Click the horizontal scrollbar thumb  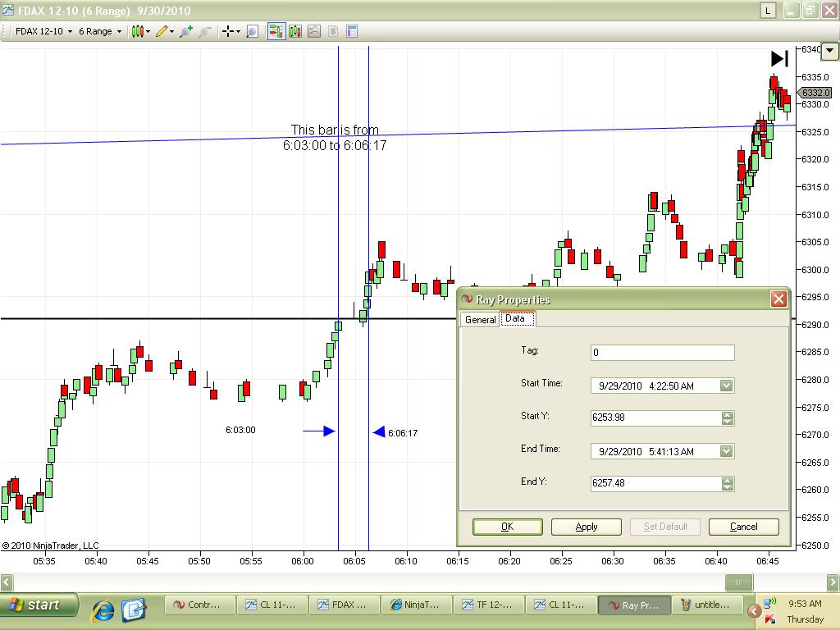[x=739, y=582]
